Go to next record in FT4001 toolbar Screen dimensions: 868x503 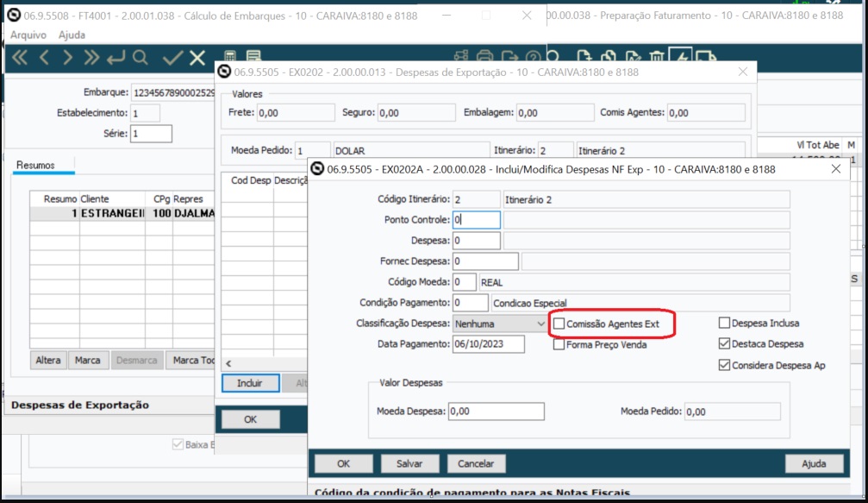[67, 58]
